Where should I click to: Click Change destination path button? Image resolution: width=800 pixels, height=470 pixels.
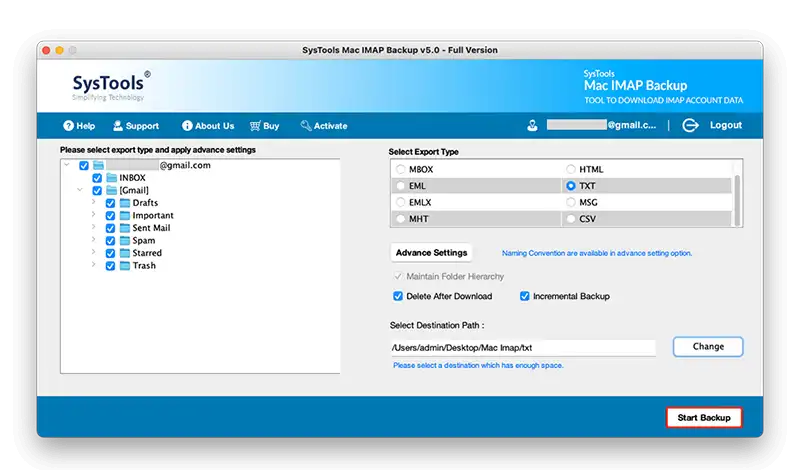[x=708, y=347]
